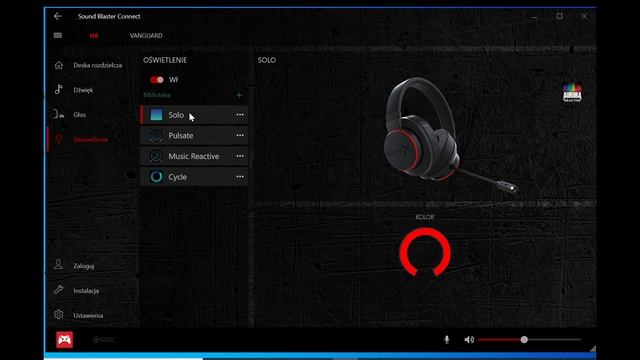Click the Solo preset gradient thumbnail
640x360 pixels.
(x=156, y=115)
